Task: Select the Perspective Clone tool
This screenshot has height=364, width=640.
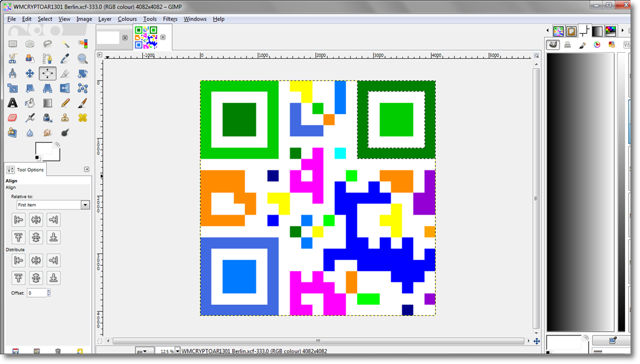Action: pyautogui.click(x=12, y=133)
